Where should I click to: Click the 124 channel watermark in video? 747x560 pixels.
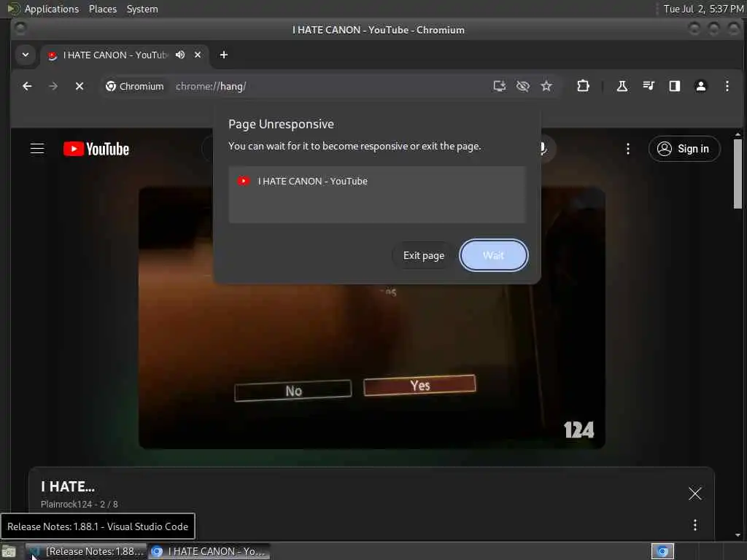pos(578,430)
